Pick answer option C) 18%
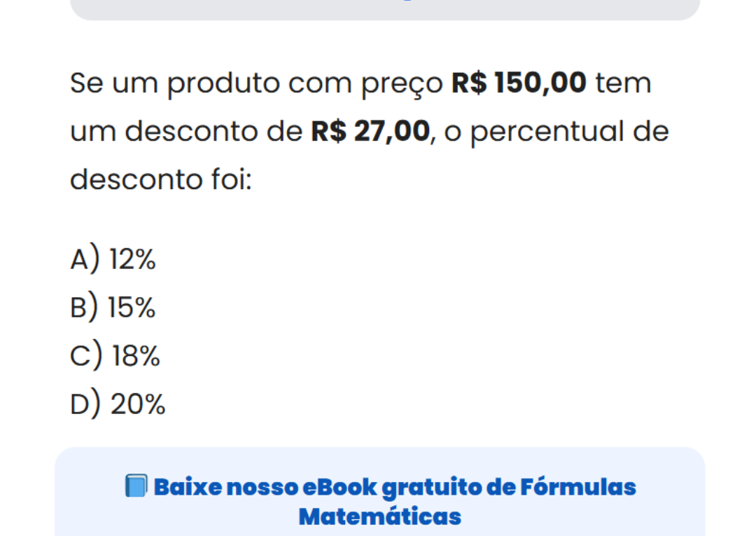This screenshot has height=536, width=756. 115,357
